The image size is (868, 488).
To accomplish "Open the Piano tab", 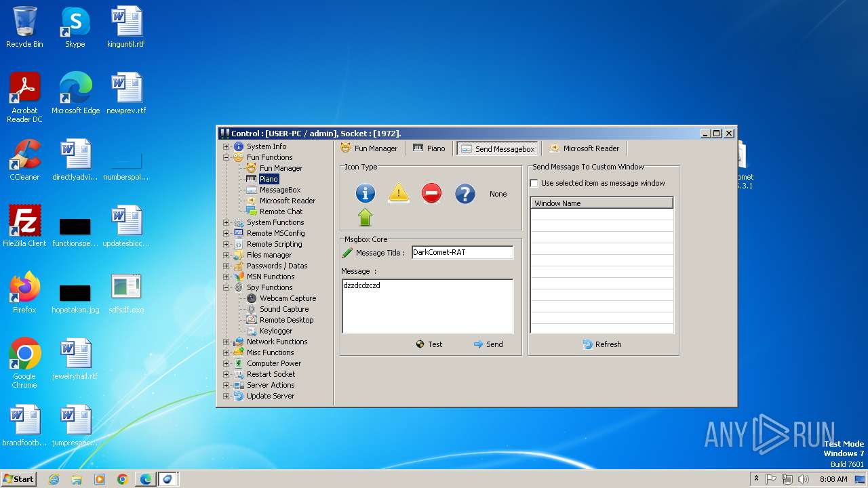I will [x=429, y=148].
